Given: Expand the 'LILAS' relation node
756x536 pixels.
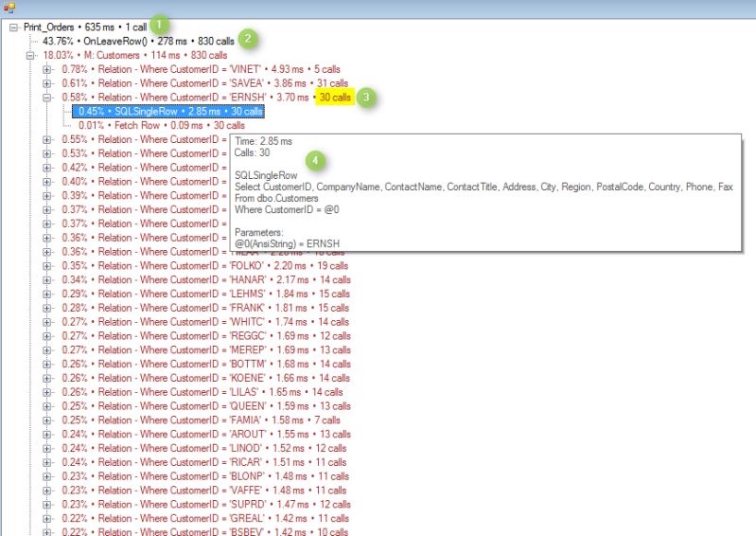Looking at the screenshot, I should [46, 392].
